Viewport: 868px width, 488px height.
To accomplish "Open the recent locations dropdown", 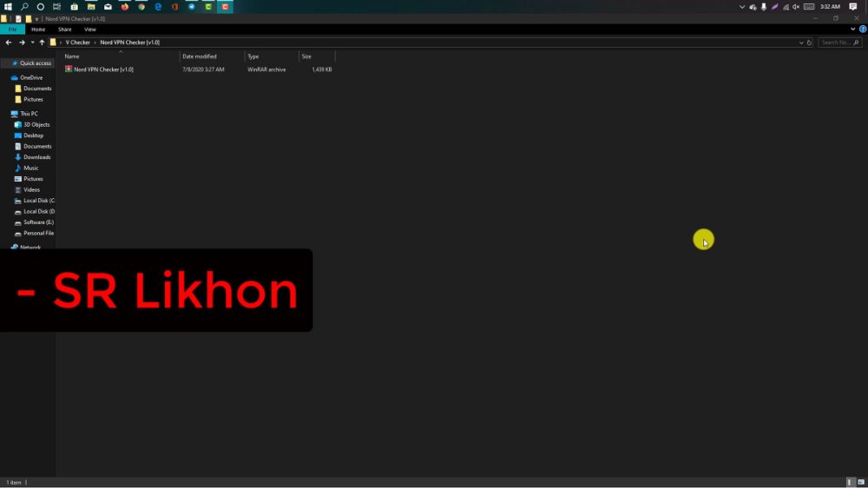I will [32, 42].
